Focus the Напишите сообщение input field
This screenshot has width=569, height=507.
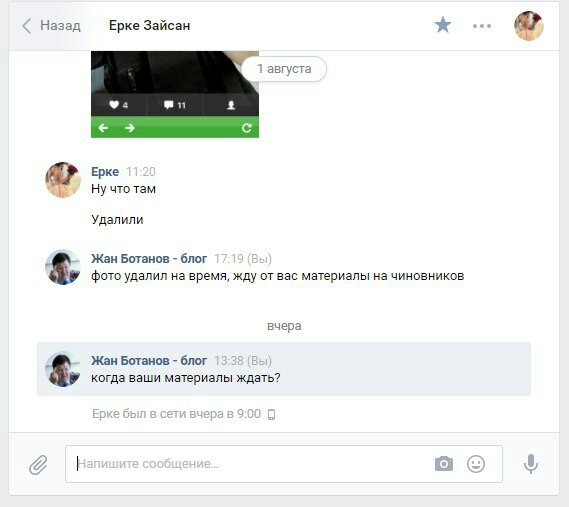(x=250, y=464)
